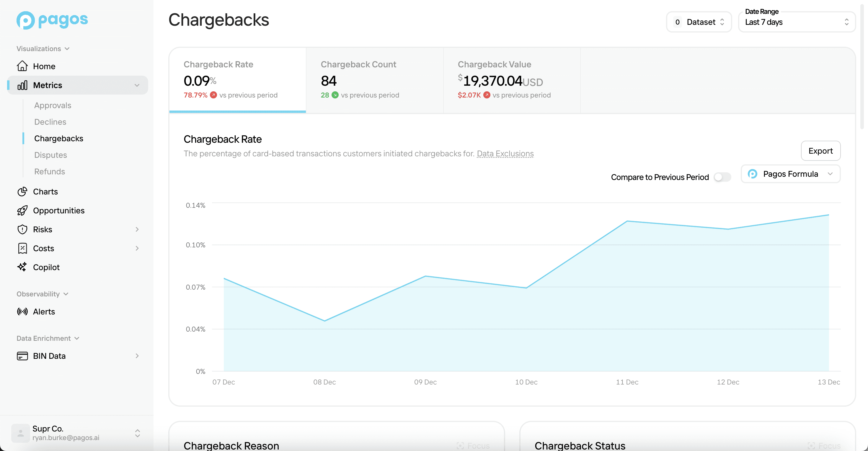
Task: Scroll the sidebar to view Refunds
Action: (49, 171)
